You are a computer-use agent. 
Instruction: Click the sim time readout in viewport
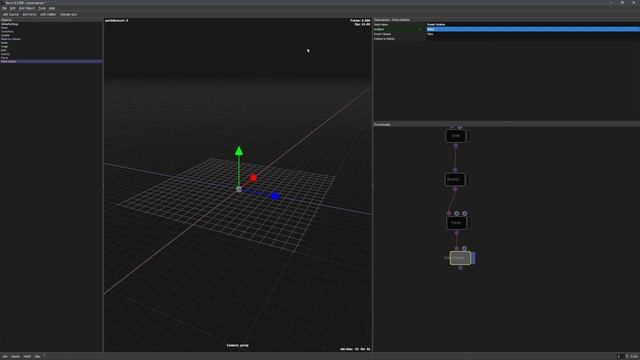[355, 349]
